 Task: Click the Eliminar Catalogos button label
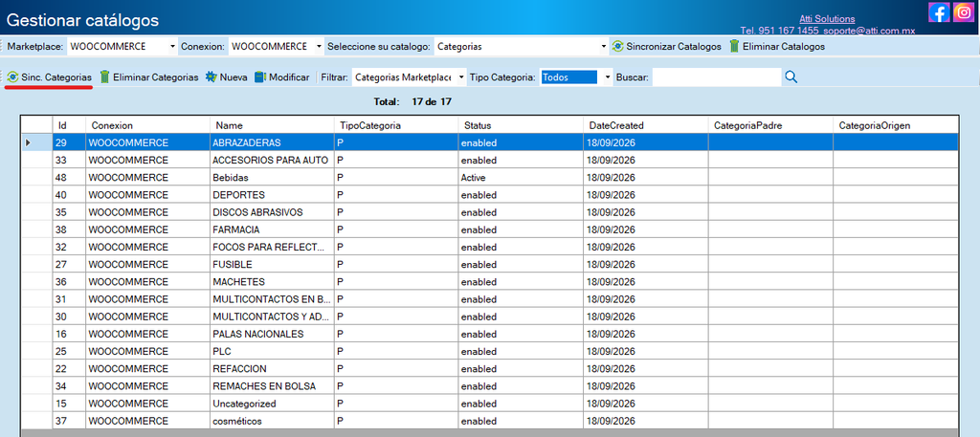tap(784, 46)
